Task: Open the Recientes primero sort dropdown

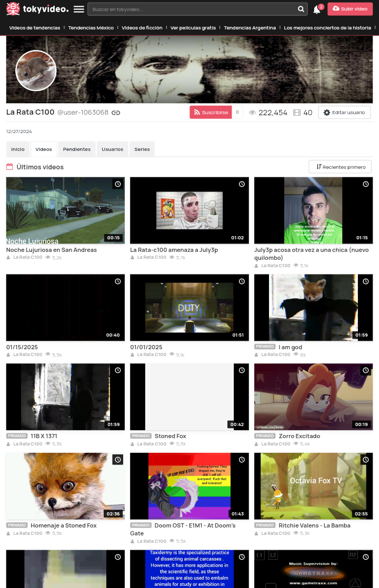Action: point(341,167)
